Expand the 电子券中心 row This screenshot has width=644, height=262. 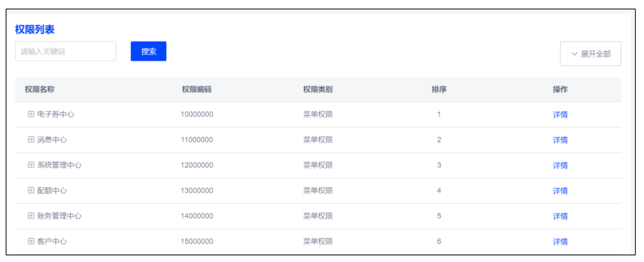pyautogui.click(x=31, y=114)
